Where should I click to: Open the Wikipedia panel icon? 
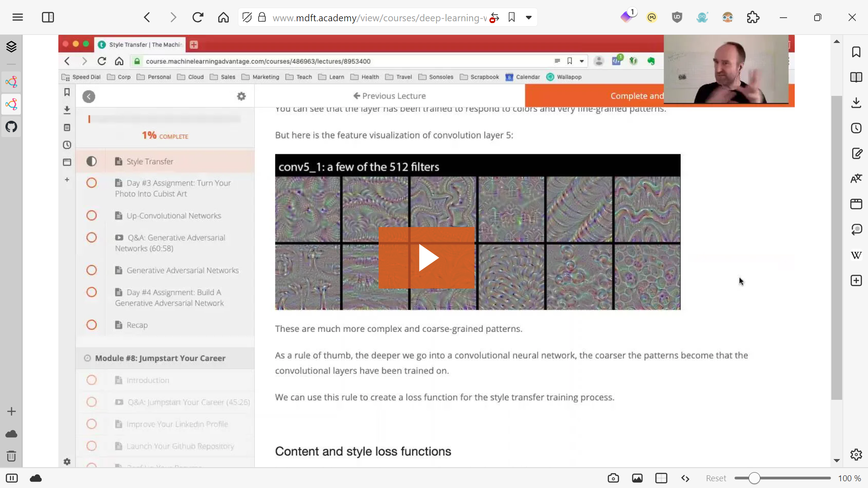pos(856,256)
